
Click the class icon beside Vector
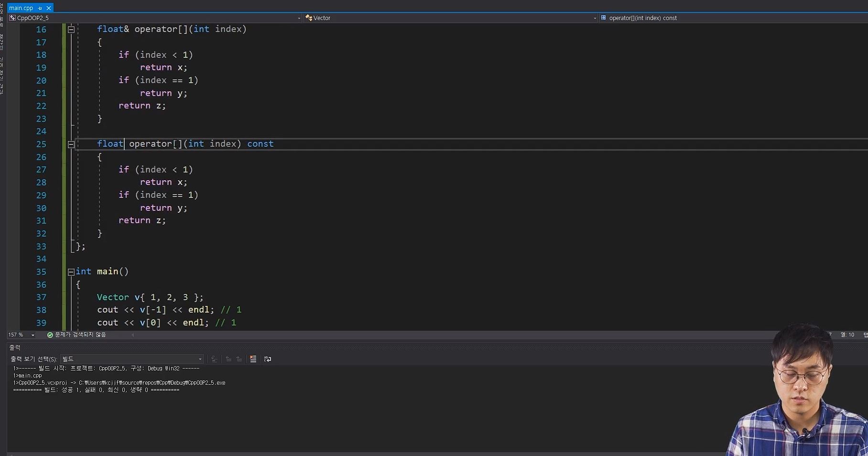(309, 18)
